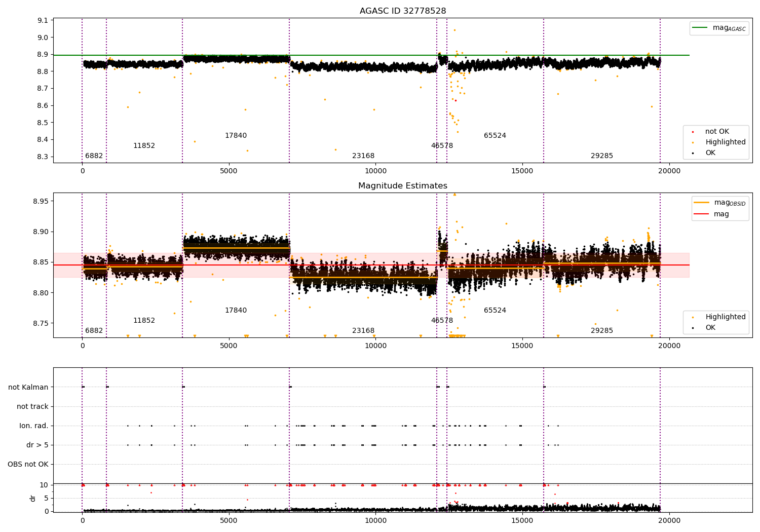
Task: Click the 5000 x-axis tick under top plot
Action: [229, 171]
